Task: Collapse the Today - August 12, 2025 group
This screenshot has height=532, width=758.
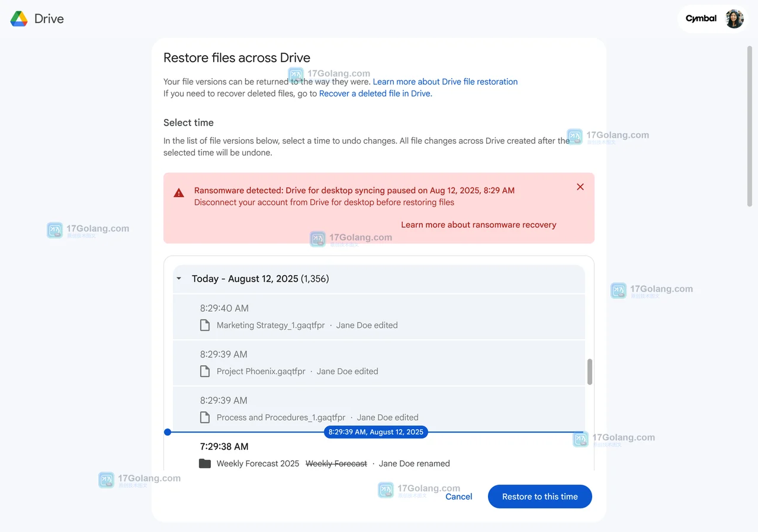Action: (178, 279)
